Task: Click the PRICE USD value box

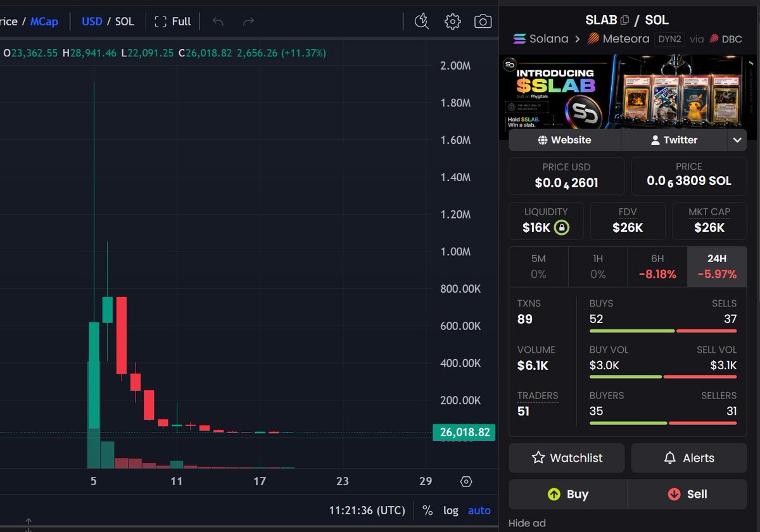Action: tap(566, 176)
